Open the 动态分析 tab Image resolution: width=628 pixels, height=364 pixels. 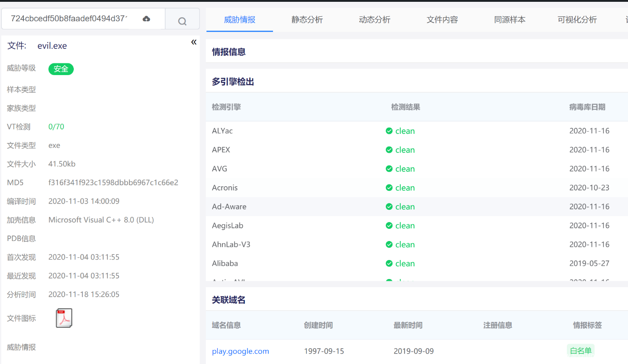374,20
